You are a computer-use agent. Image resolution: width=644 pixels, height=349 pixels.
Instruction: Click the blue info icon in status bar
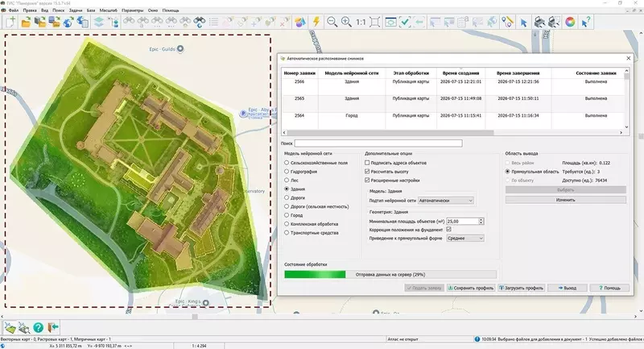point(477,339)
